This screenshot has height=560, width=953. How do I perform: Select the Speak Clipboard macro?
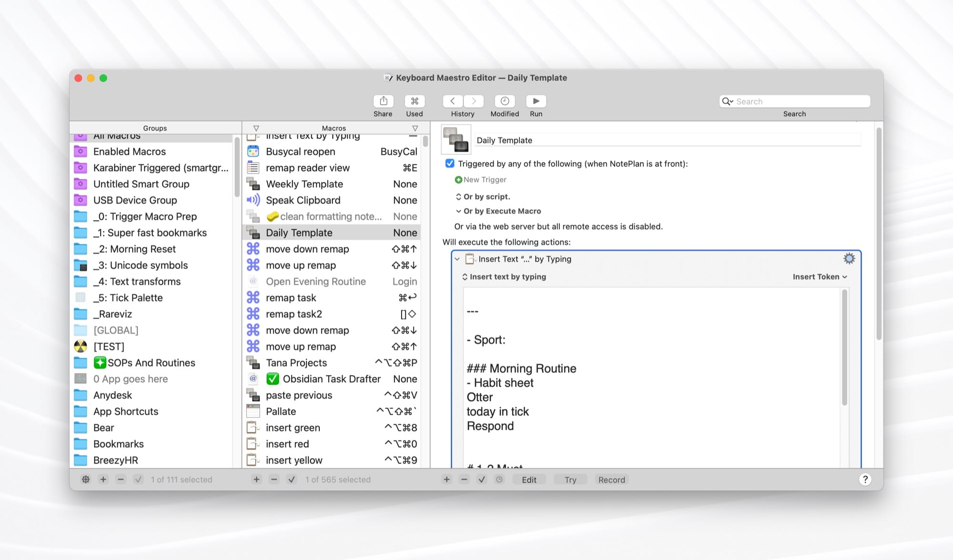pos(333,200)
